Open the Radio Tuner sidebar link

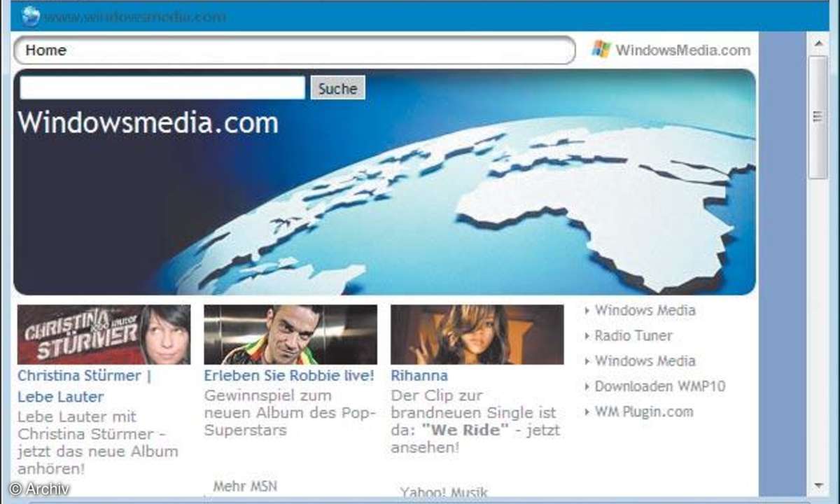633,335
